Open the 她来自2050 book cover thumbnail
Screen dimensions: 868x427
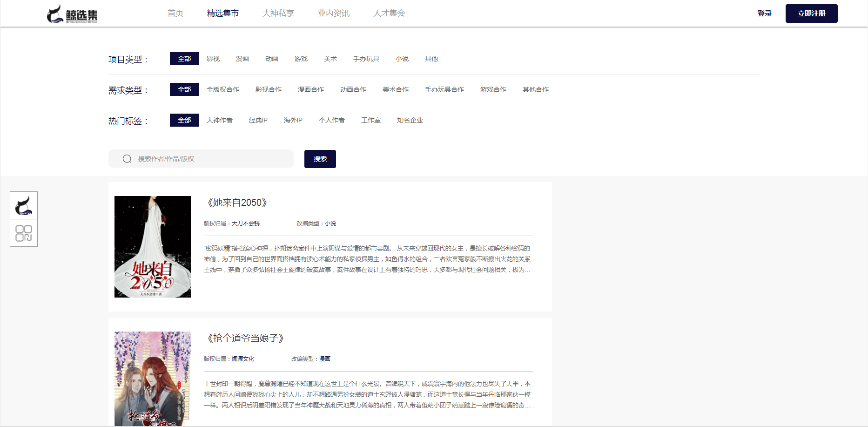click(153, 247)
